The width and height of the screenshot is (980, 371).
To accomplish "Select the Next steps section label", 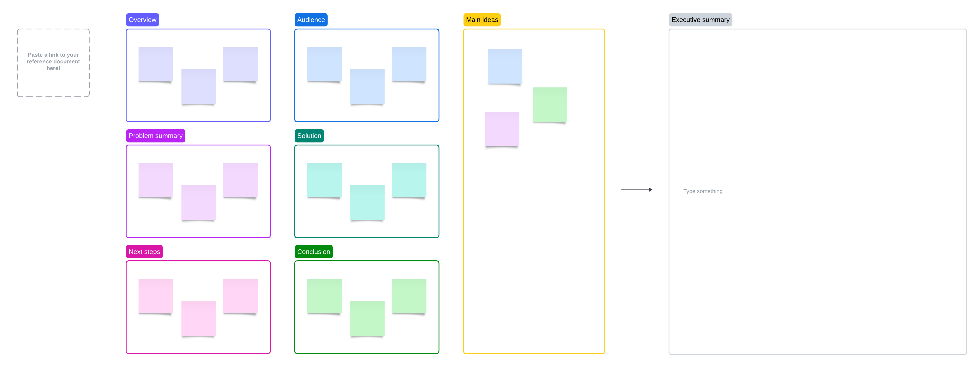I will [144, 251].
